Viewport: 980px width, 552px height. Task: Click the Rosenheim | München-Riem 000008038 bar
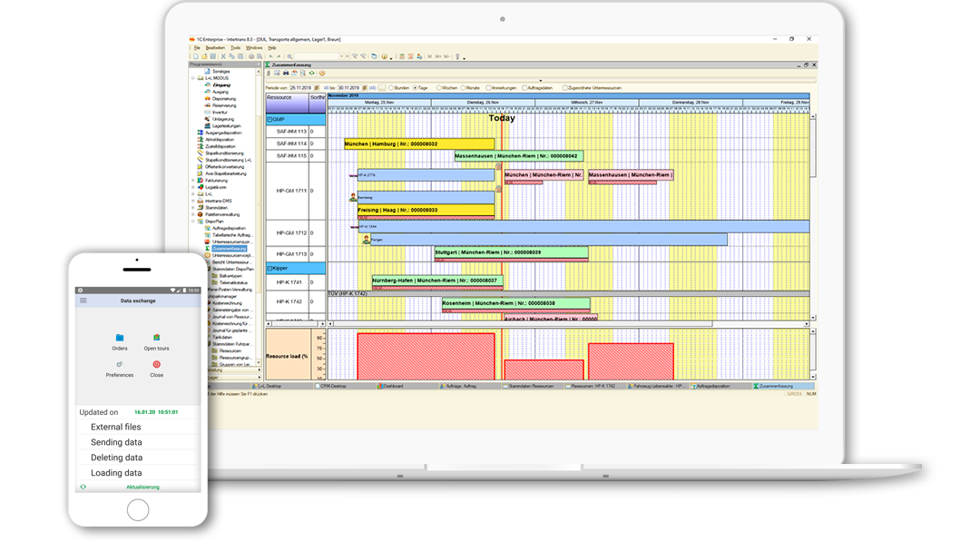(x=516, y=303)
